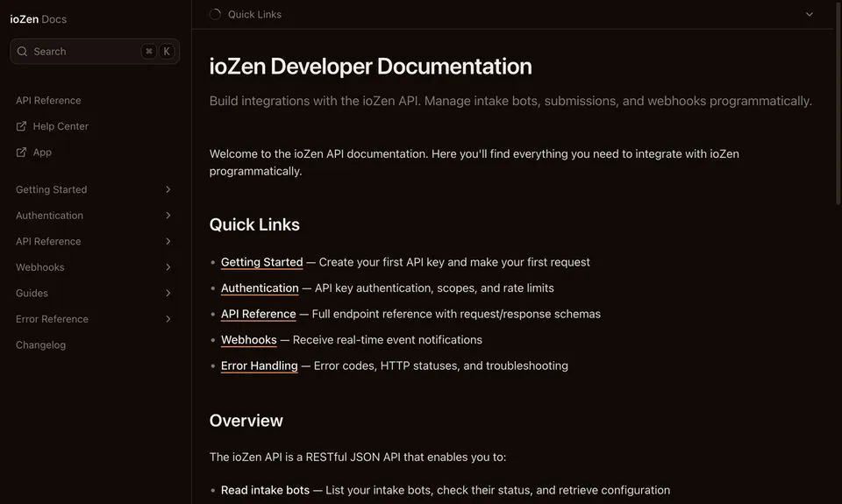The image size is (842, 504).
Task: Select Error Reference label in sidebar
Action: (x=52, y=319)
